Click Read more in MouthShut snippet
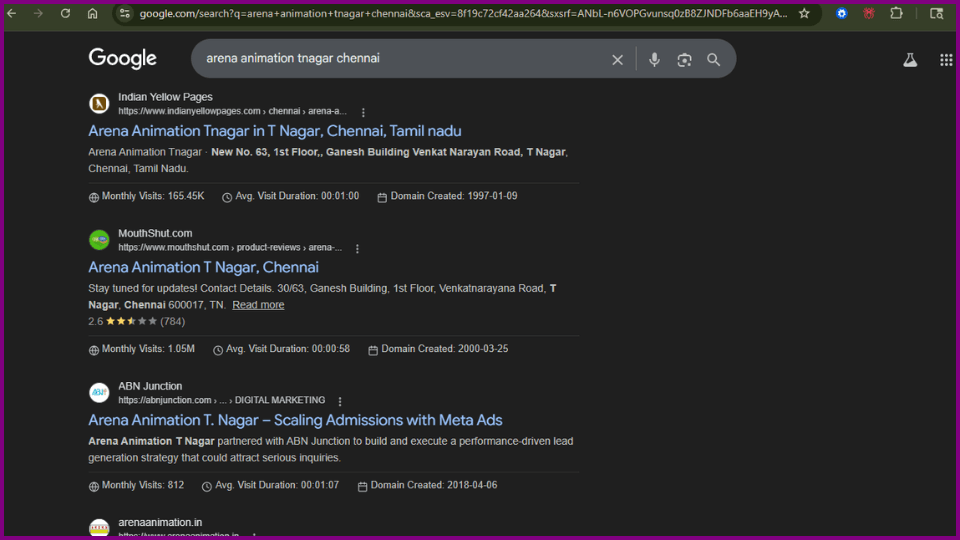The image size is (960, 540). click(258, 305)
